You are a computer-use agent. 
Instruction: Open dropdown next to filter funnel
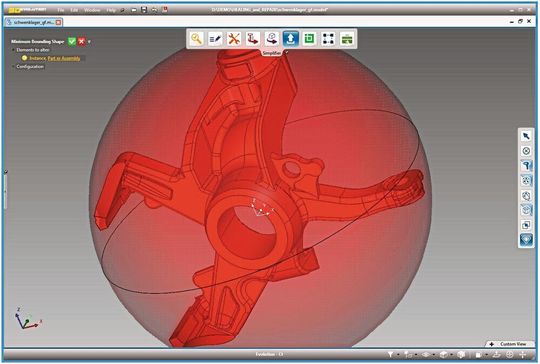398,355
